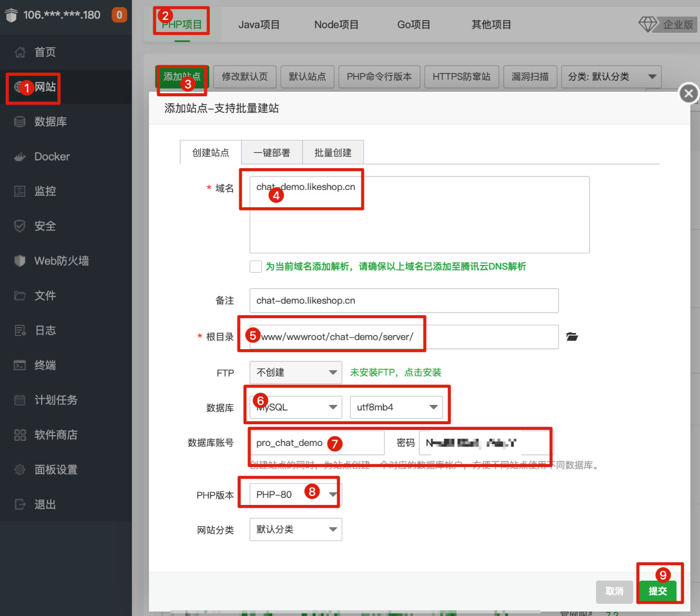
Task: Click the 数据库账号 pro_chat_demo input field
Action: [x=316, y=443]
